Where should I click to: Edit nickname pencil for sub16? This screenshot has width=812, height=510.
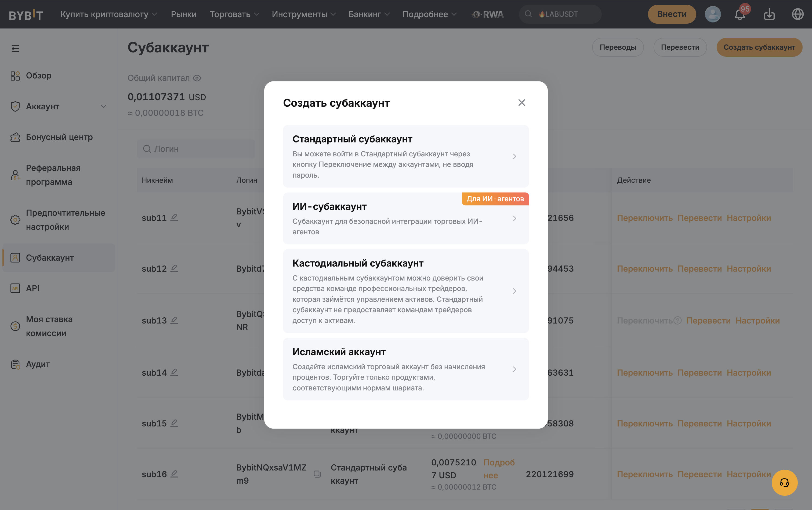point(174,474)
